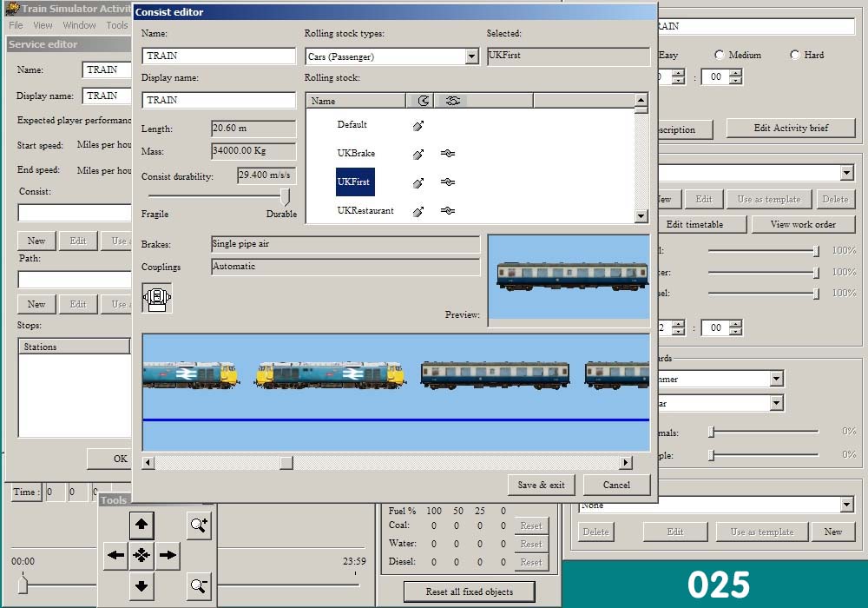This screenshot has height=608, width=868.
Task: Select Medium difficulty radio button
Action: tap(719, 55)
